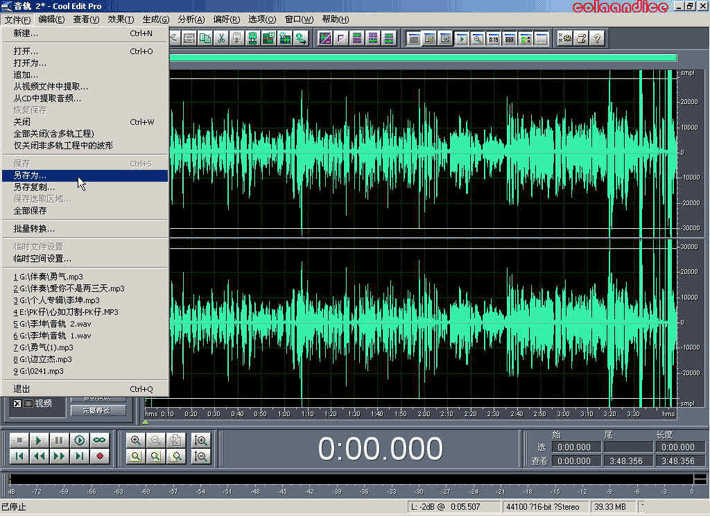Select 另存为... from the file menu
710x516 pixels.
[30, 176]
